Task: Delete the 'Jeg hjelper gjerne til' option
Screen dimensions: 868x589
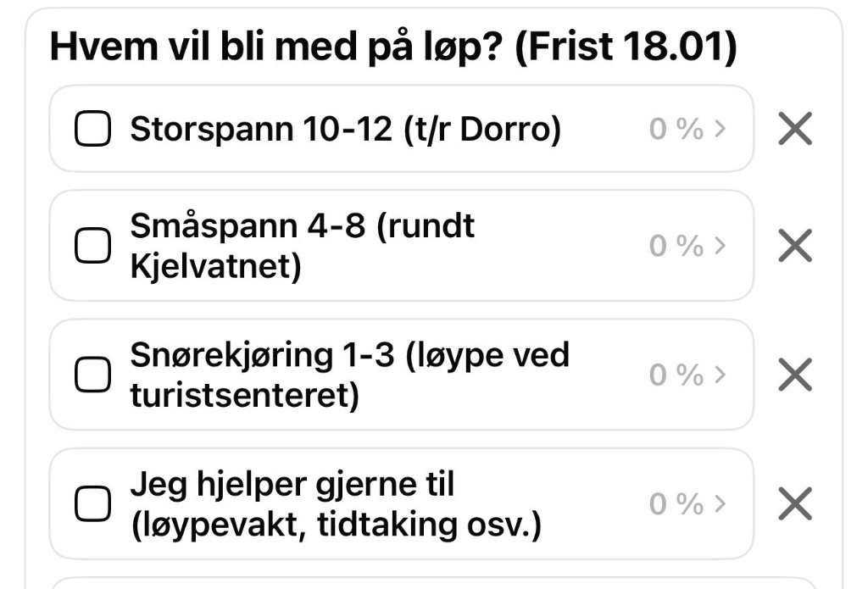Action: 794,503
